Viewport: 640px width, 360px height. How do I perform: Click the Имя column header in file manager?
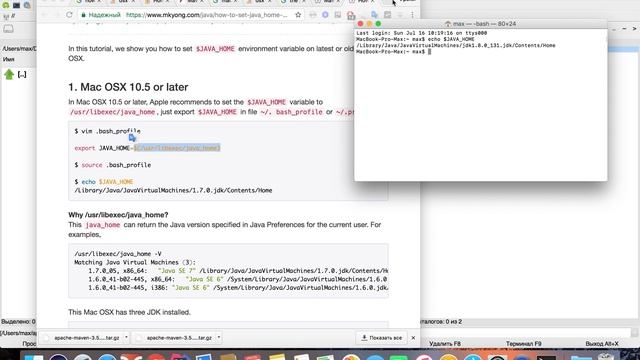(9, 59)
